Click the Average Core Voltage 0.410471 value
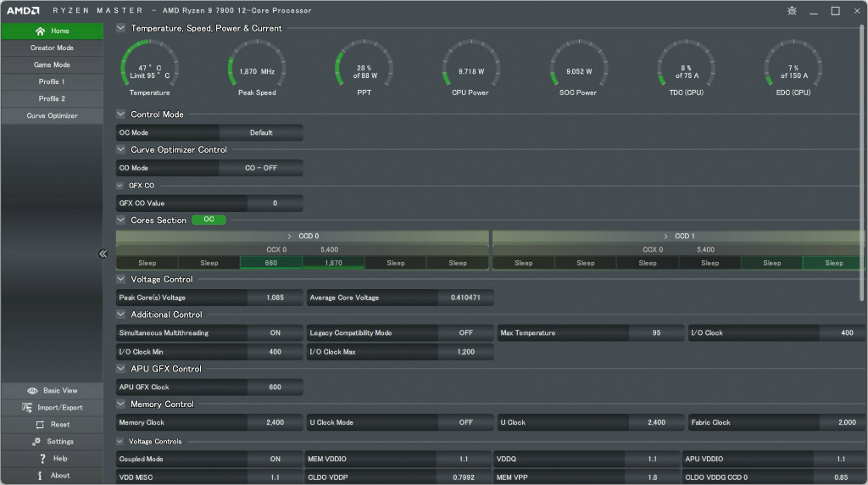Image resolution: width=868 pixels, height=485 pixels. 465,298
